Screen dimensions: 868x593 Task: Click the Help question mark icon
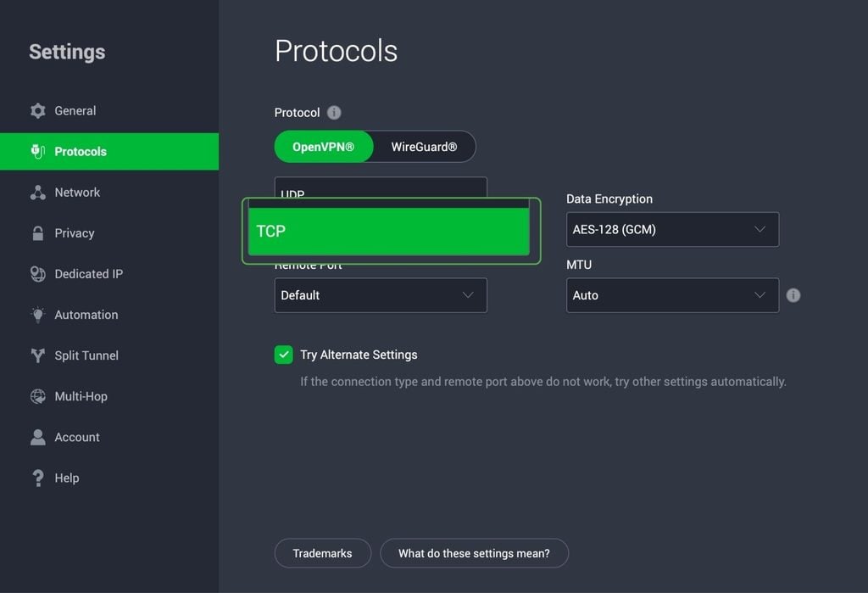coord(37,478)
